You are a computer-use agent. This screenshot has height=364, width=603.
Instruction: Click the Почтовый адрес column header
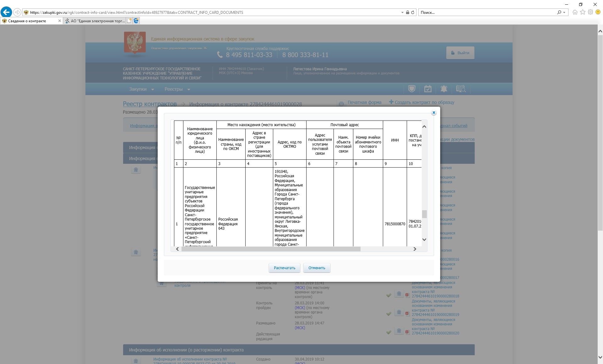pos(345,125)
